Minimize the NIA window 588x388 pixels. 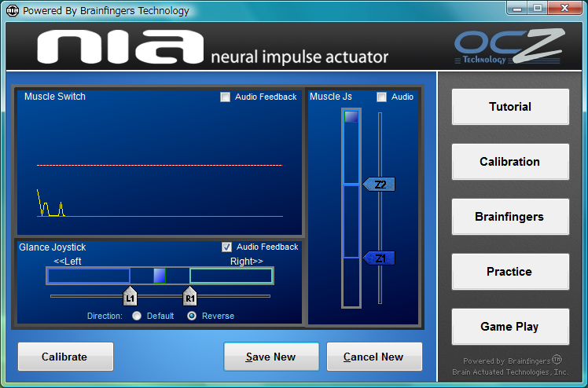coord(517,8)
